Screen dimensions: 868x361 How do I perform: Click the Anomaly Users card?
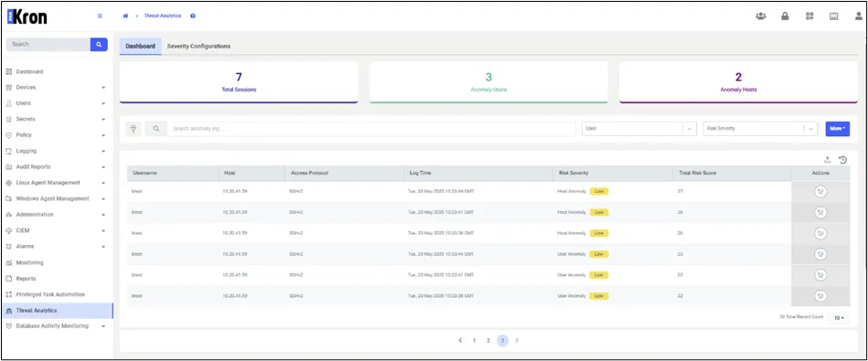[488, 82]
